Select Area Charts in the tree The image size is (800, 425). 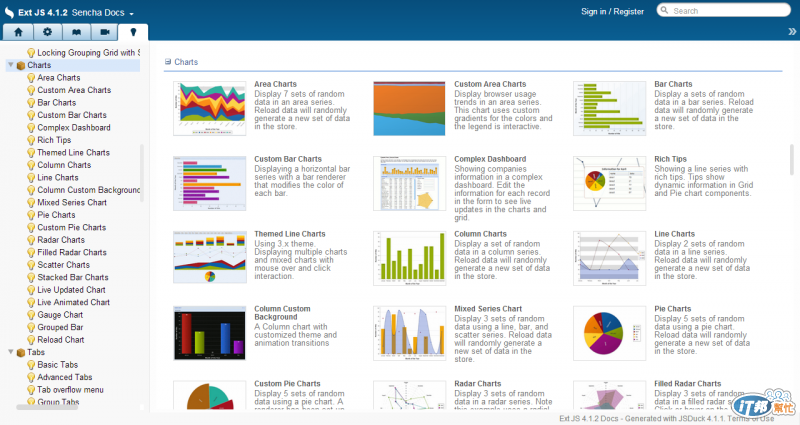[x=59, y=78]
